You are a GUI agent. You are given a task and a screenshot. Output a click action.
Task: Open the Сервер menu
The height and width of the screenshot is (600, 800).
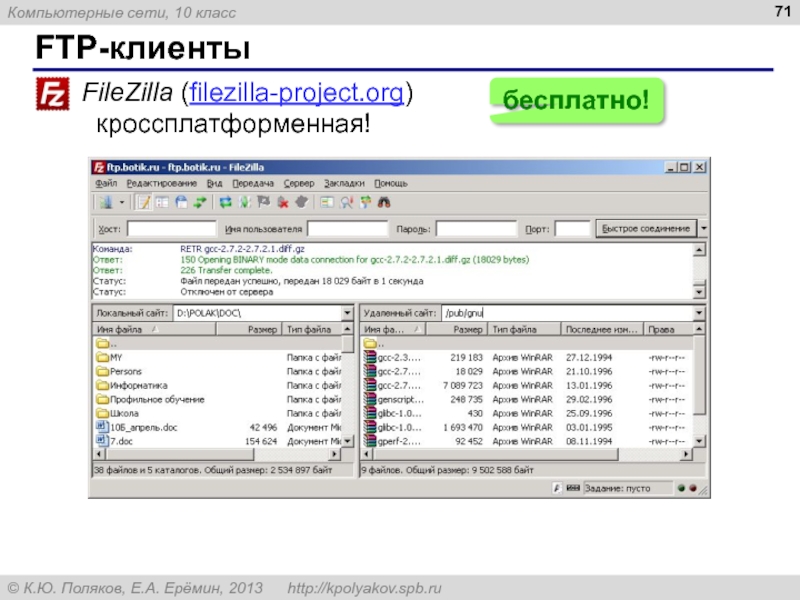[299, 183]
